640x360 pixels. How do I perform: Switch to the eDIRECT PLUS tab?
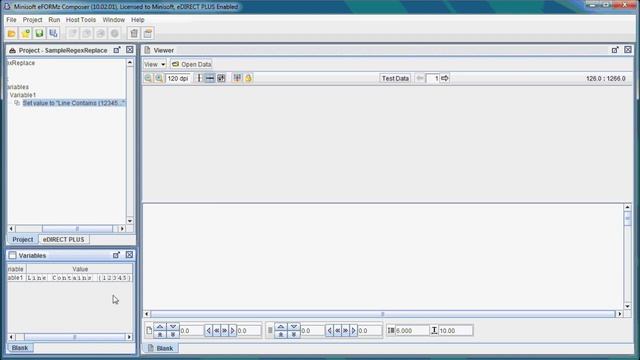tap(63, 240)
